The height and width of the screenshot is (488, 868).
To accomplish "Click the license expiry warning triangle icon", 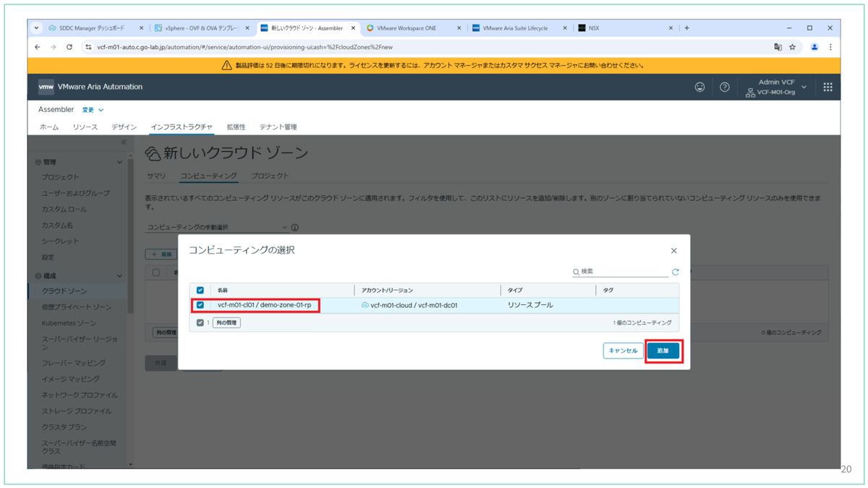I will [227, 65].
